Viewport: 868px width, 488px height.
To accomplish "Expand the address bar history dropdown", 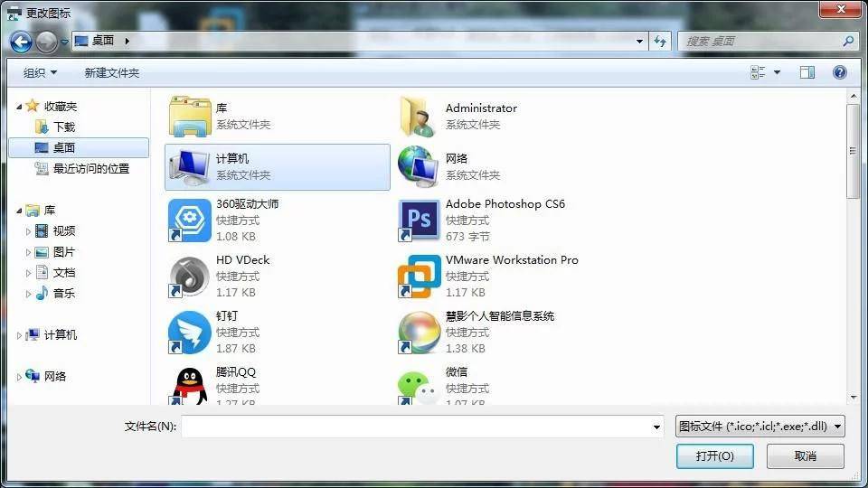I will 639,42.
